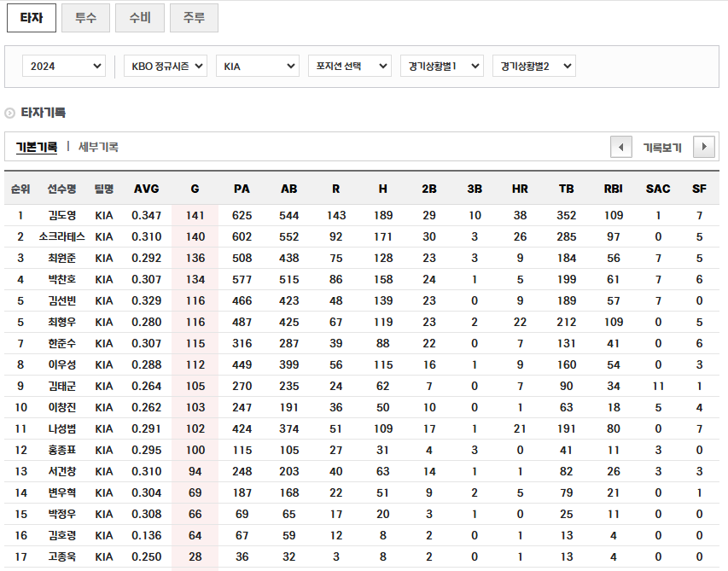
Task: Switch to the 투수 tab
Action: 86,18
